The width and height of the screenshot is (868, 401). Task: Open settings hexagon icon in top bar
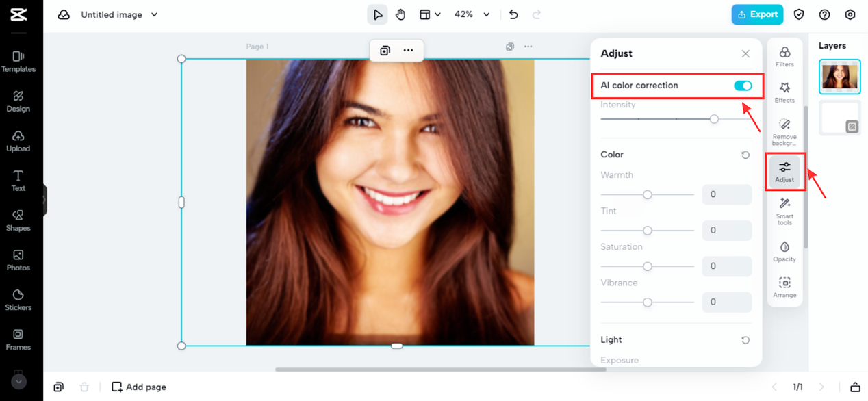(850, 14)
